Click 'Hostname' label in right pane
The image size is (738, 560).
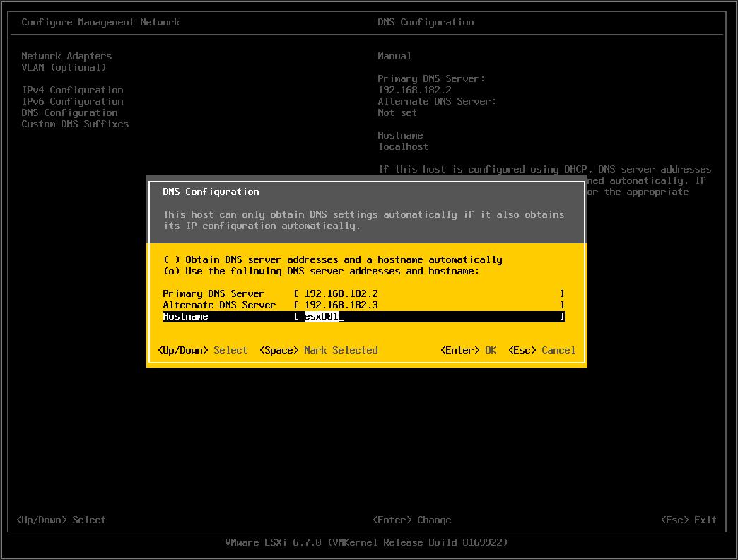coord(400,135)
